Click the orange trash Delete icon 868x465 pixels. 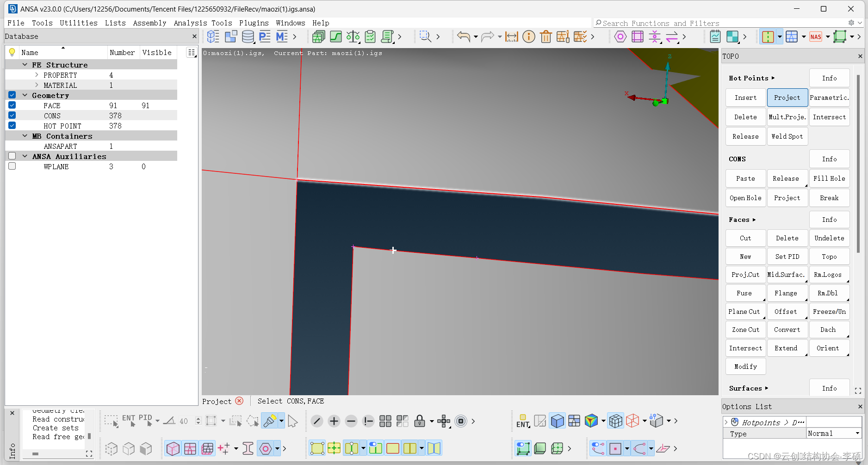click(x=546, y=37)
